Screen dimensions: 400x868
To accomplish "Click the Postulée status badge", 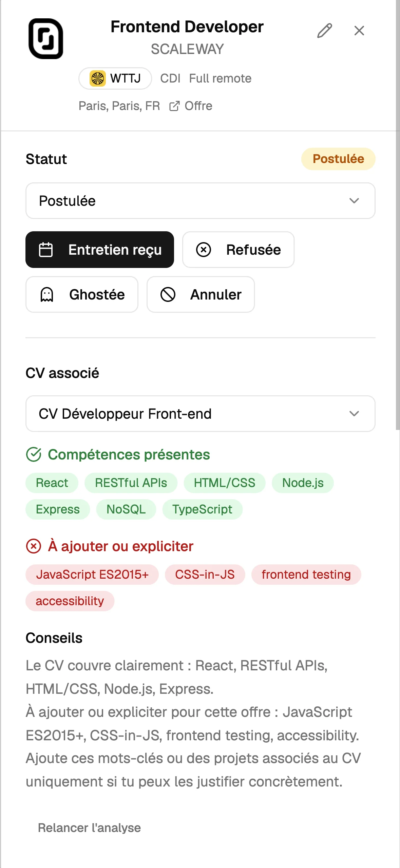I will [x=338, y=159].
